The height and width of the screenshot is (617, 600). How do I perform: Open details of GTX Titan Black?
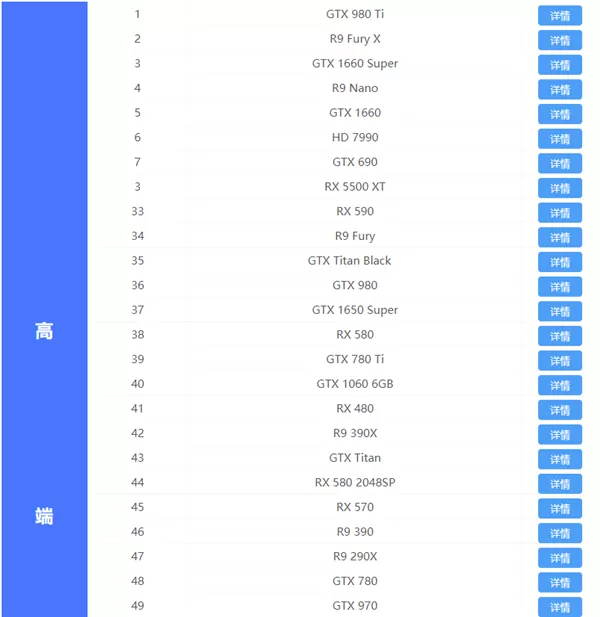(x=559, y=262)
